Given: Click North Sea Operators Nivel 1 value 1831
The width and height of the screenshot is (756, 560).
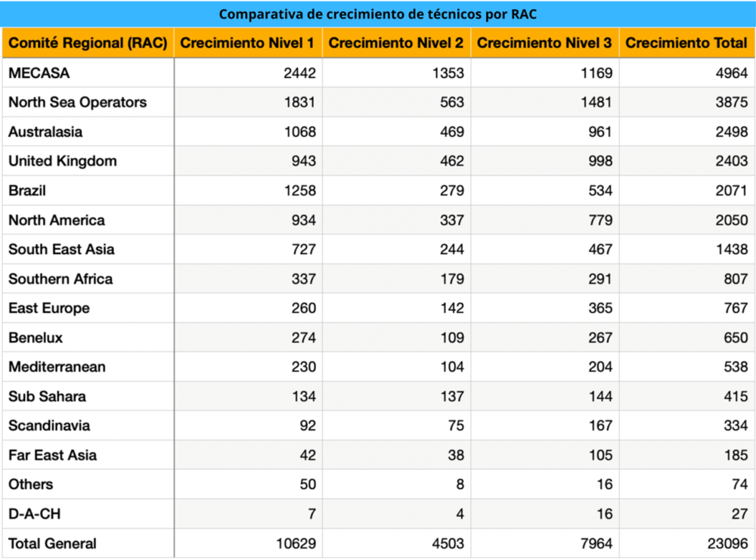Looking at the screenshot, I should click(x=300, y=102).
